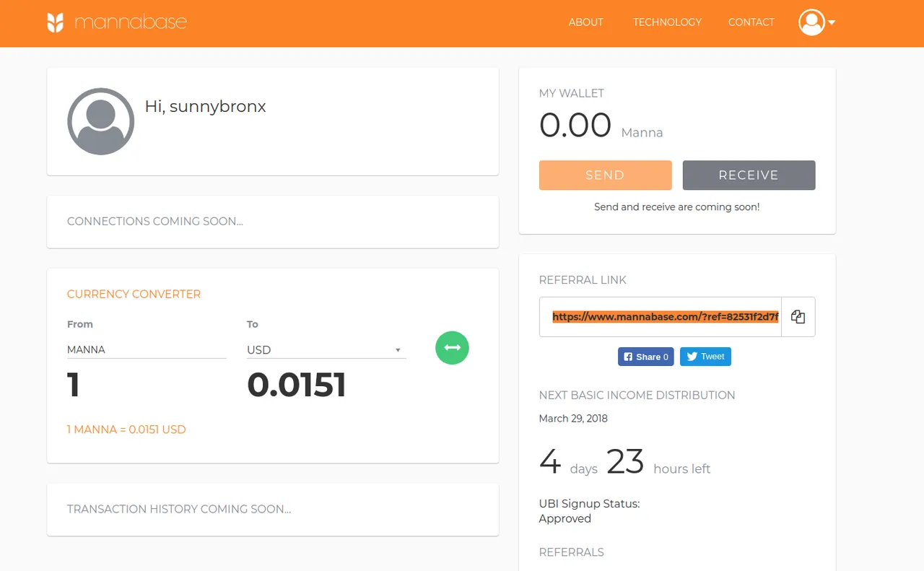Open the CONTACT page
The width and height of the screenshot is (924, 571).
[751, 22]
